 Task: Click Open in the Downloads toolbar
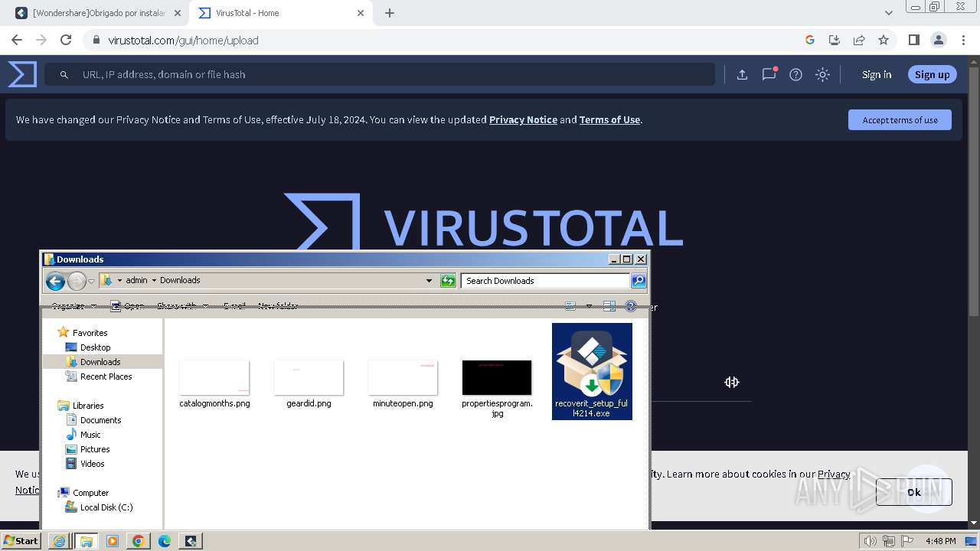pyautogui.click(x=128, y=306)
